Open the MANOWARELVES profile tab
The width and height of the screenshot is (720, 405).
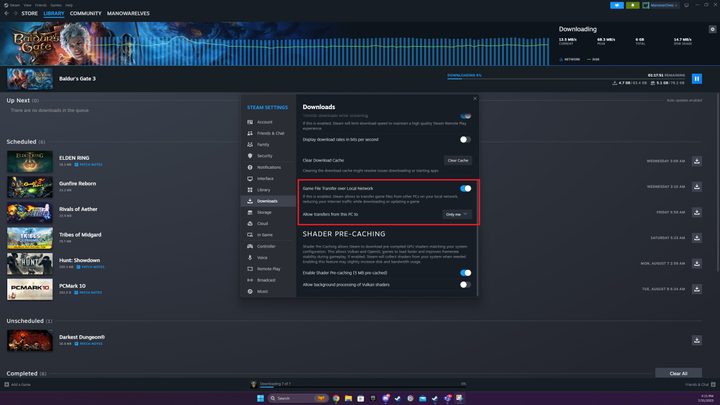128,13
